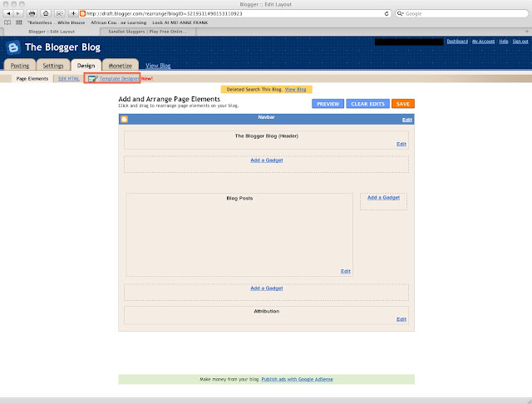Click the "Blog Posts" label
This screenshot has height=404, width=532.
[x=239, y=198]
